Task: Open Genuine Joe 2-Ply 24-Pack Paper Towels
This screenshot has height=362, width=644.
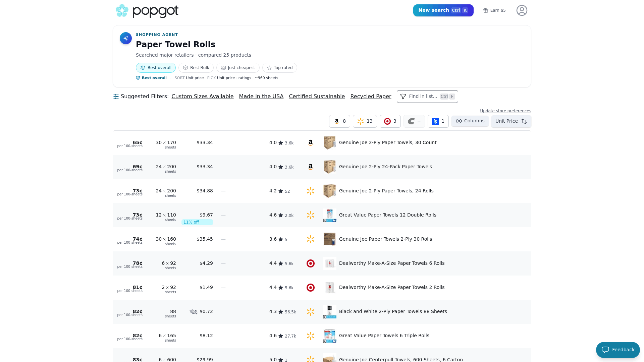Action: 385,167
